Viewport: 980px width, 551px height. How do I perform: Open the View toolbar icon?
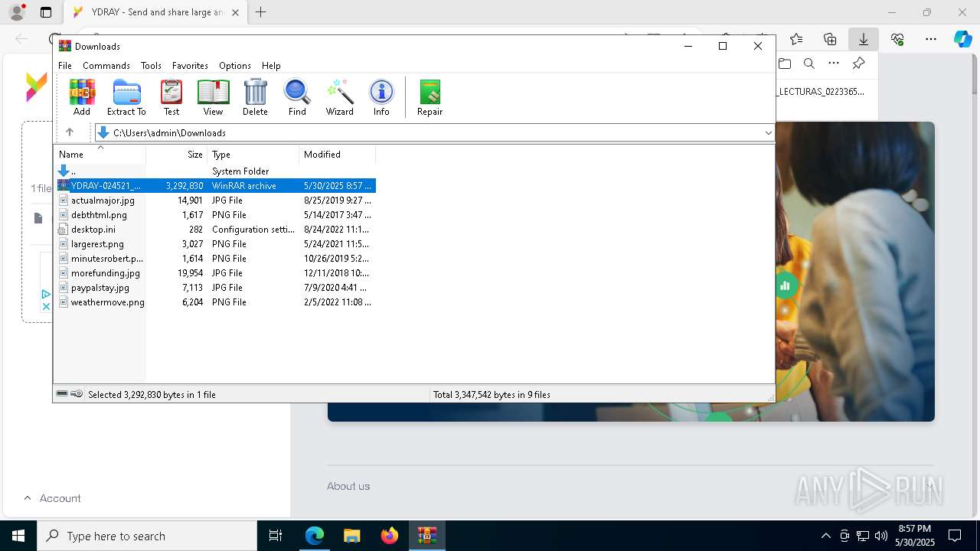[x=213, y=97]
